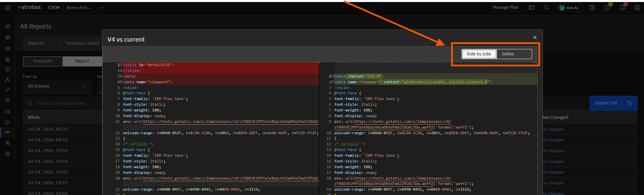Open the notifications bell icon
The image size is (644, 195).
coord(622,7)
